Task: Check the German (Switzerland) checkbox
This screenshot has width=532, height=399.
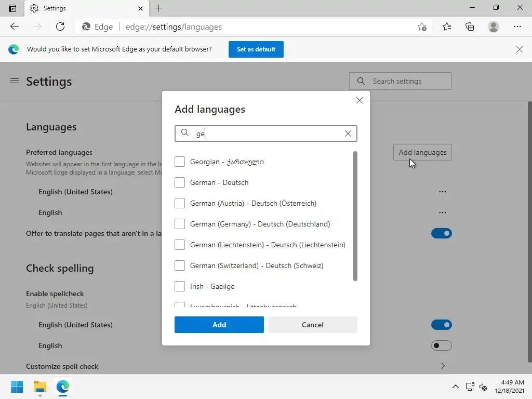Action: tap(179, 265)
